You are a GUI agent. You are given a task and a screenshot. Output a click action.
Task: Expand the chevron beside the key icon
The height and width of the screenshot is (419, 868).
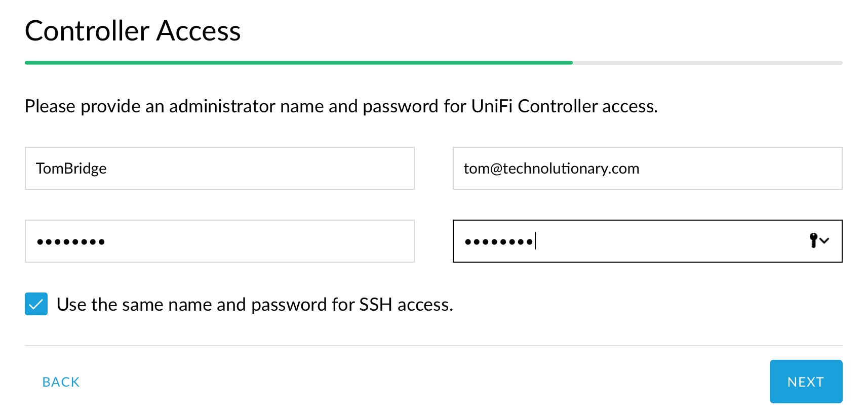click(x=824, y=240)
